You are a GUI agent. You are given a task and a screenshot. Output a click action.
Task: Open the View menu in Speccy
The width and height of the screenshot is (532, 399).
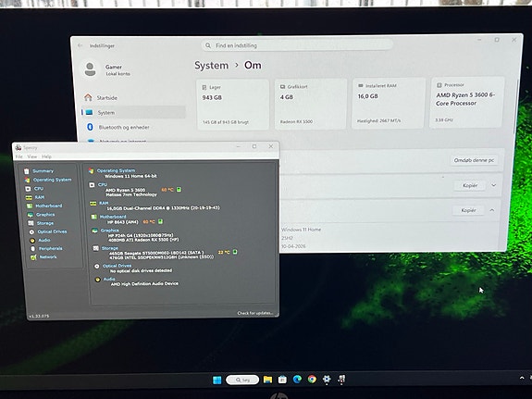(x=31, y=156)
